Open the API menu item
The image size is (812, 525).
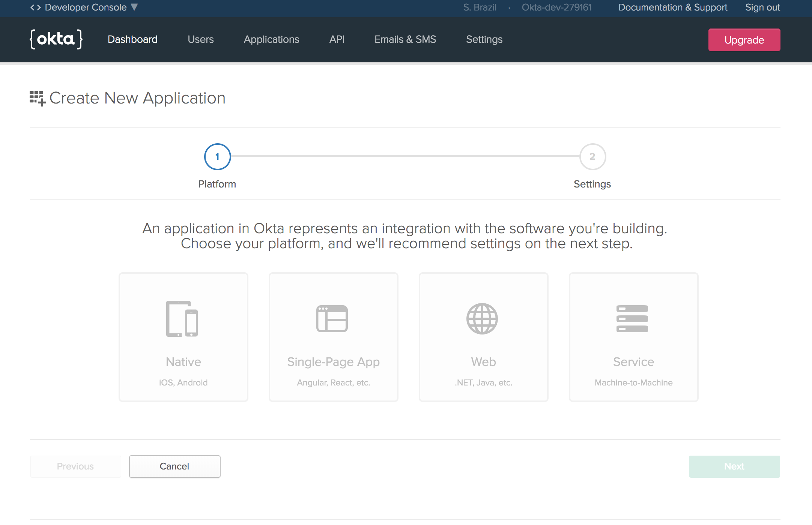(337, 39)
